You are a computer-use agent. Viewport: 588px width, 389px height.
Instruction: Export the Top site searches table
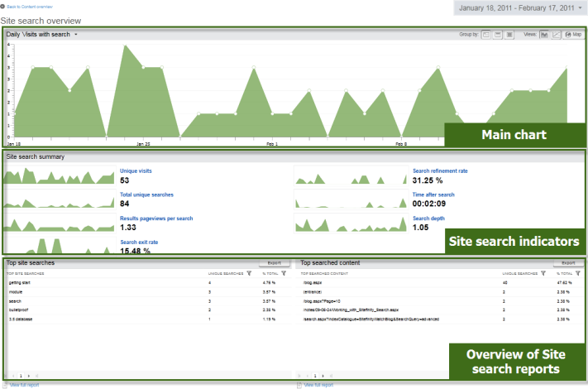click(274, 262)
